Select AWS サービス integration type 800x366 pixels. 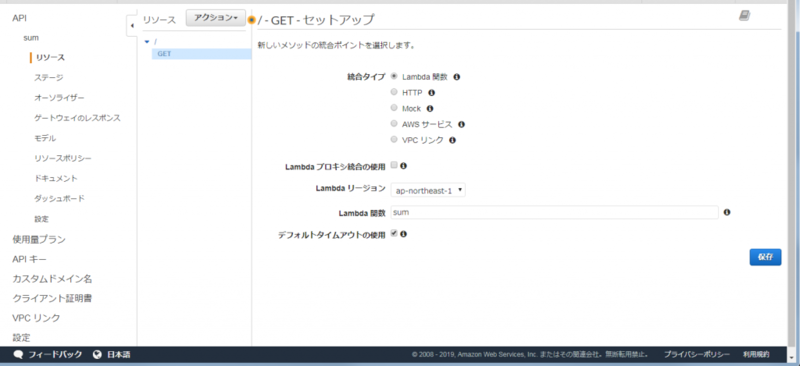click(393, 124)
